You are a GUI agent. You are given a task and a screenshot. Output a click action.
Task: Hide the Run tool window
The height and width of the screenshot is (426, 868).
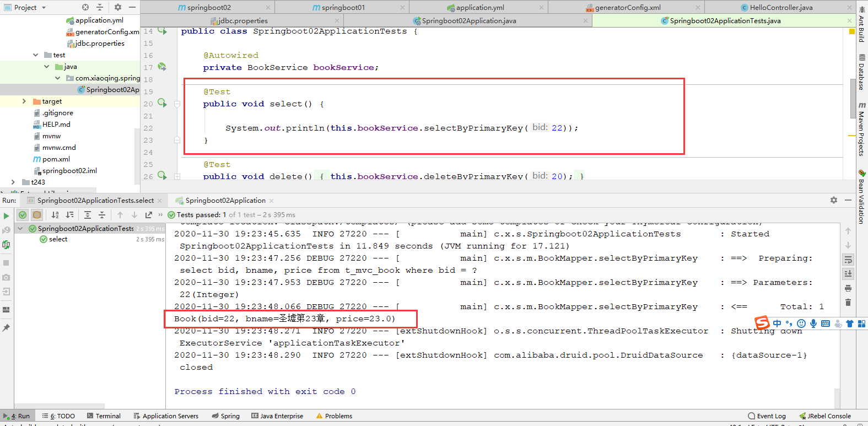tap(848, 200)
